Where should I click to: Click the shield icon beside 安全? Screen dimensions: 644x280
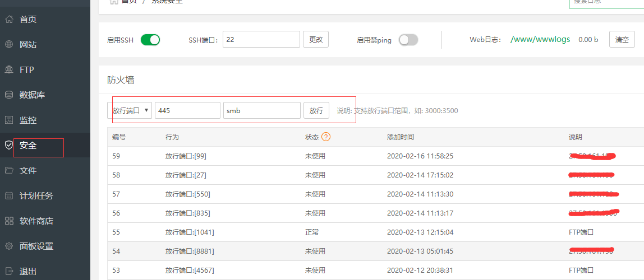[x=9, y=146]
